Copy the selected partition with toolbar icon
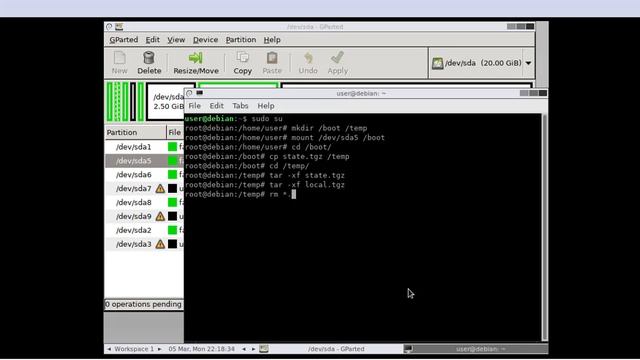The width and height of the screenshot is (640, 360). [242, 63]
